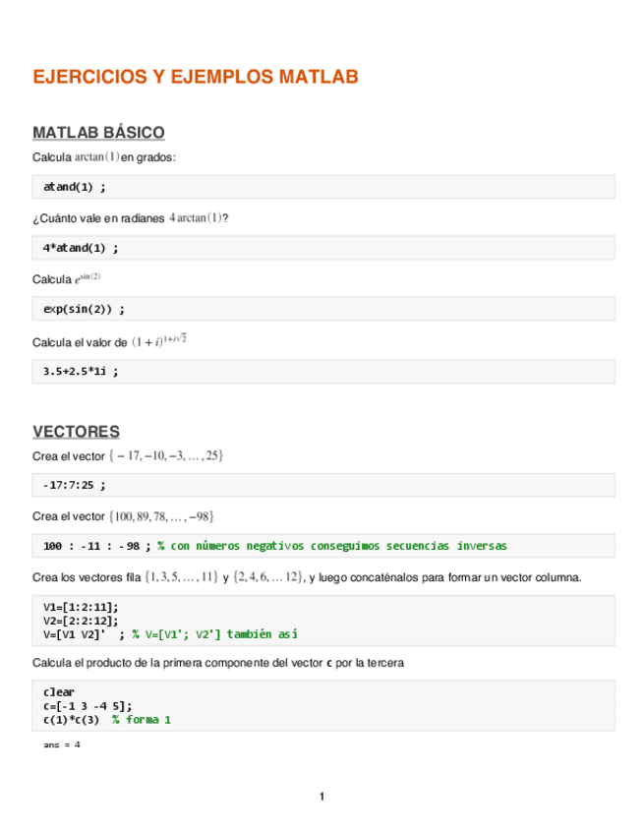This screenshot has height=834, width=644.
Task: Click the clear command line
Action: [59, 692]
